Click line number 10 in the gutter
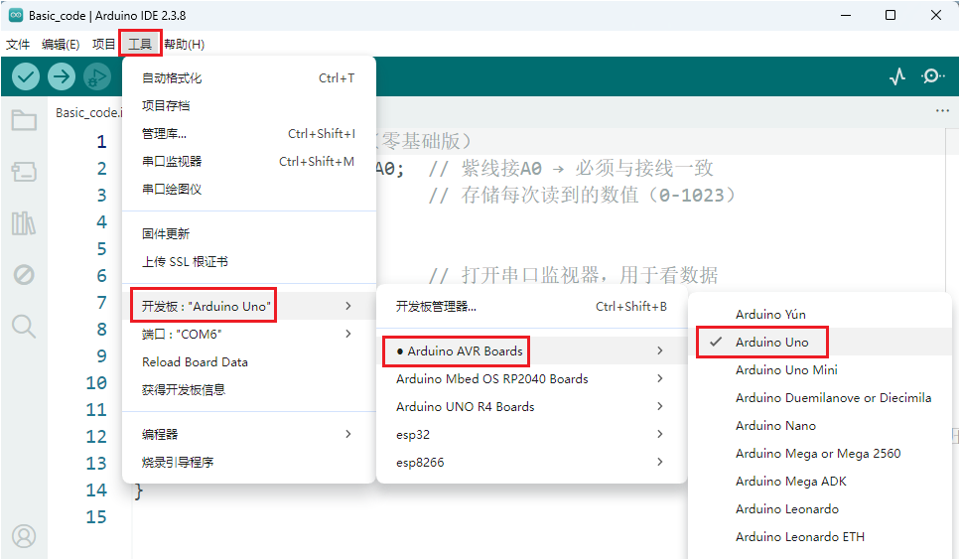Viewport: 960px width, 560px height. click(x=96, y=383)
